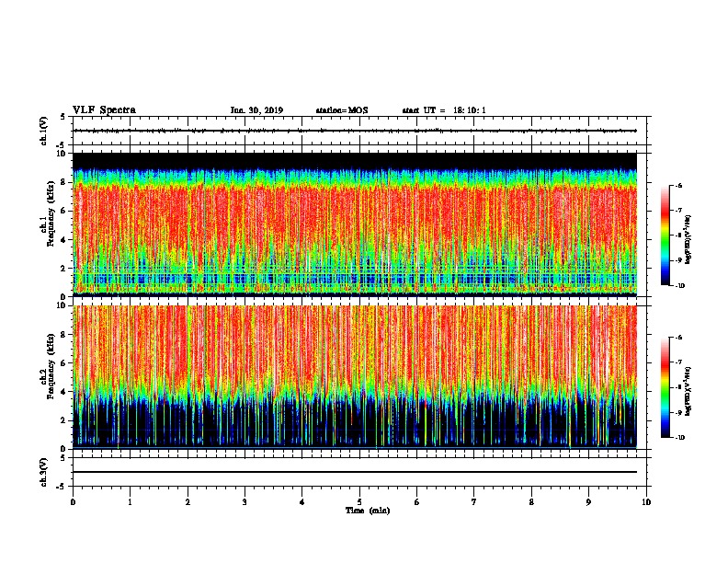
Task: Click the 'VLF Spectra' plot title
Action: (x=104, y=110)
